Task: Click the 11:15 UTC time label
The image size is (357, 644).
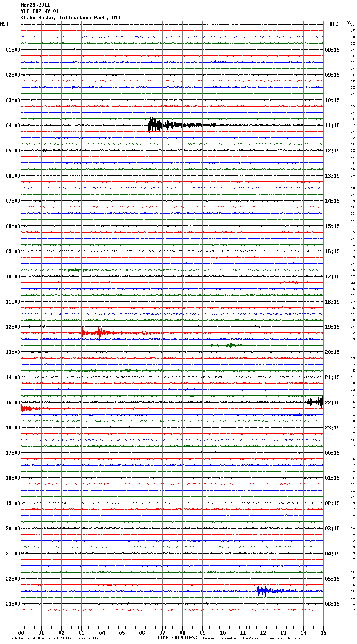Action: tap(332, 126)
